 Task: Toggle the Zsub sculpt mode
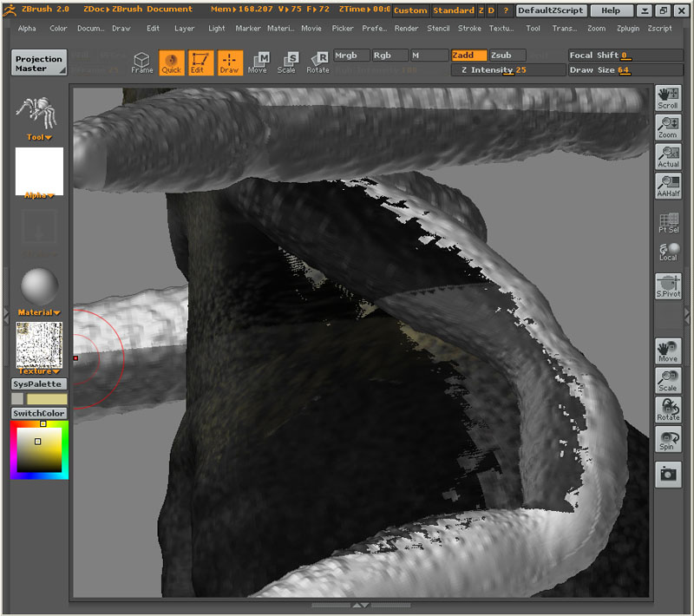tap(507, 56)
